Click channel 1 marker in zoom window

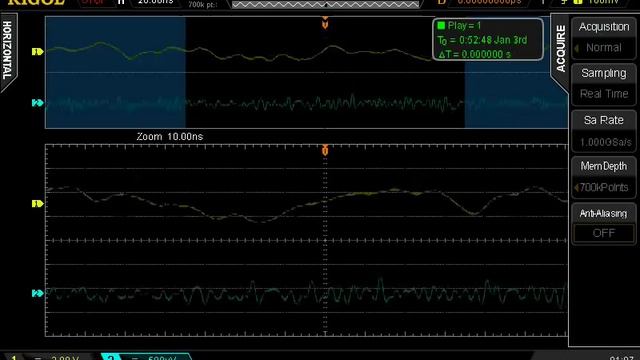pos(38,204)
